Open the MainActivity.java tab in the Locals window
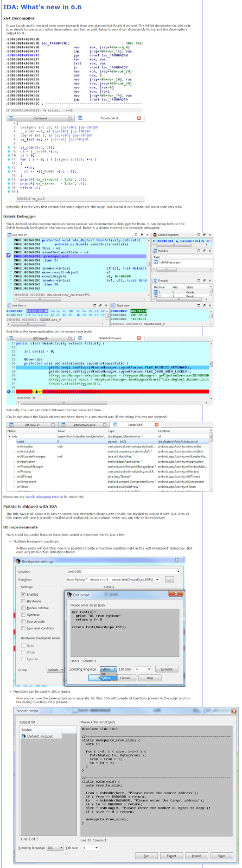242x868 pixels. tap(85, 424)
